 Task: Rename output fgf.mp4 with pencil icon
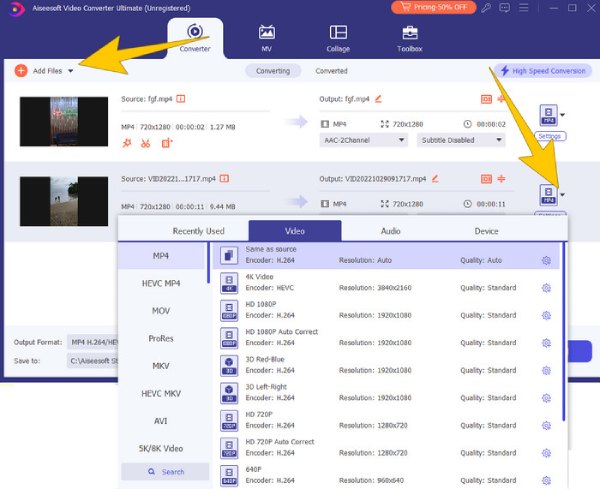click(x=378, y=99)
